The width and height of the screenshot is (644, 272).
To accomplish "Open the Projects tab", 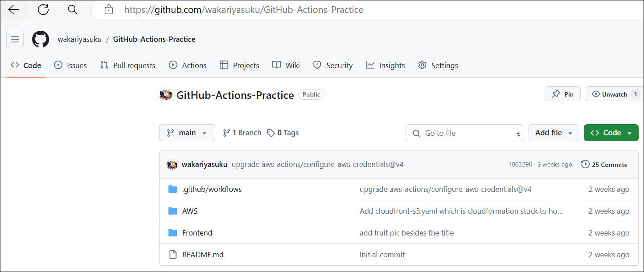I will pyautogui.click(x=239, y=65).
